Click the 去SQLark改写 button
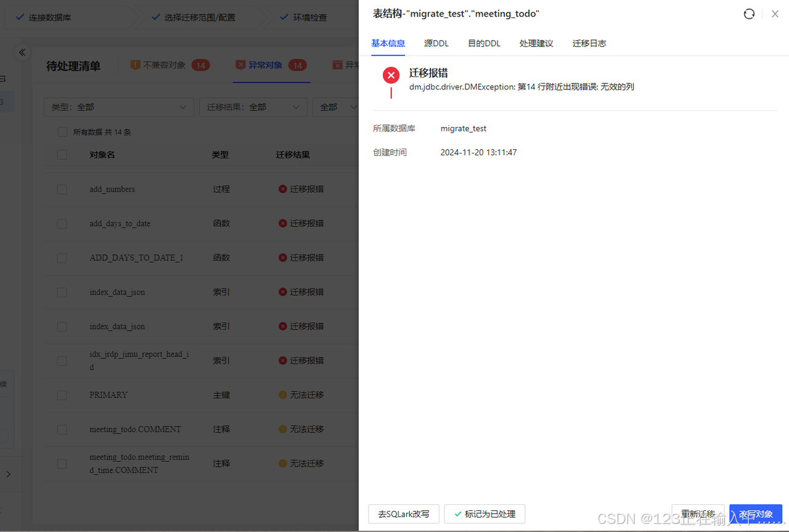Screen dimensions: 789x532 click(x=404, y=514)
